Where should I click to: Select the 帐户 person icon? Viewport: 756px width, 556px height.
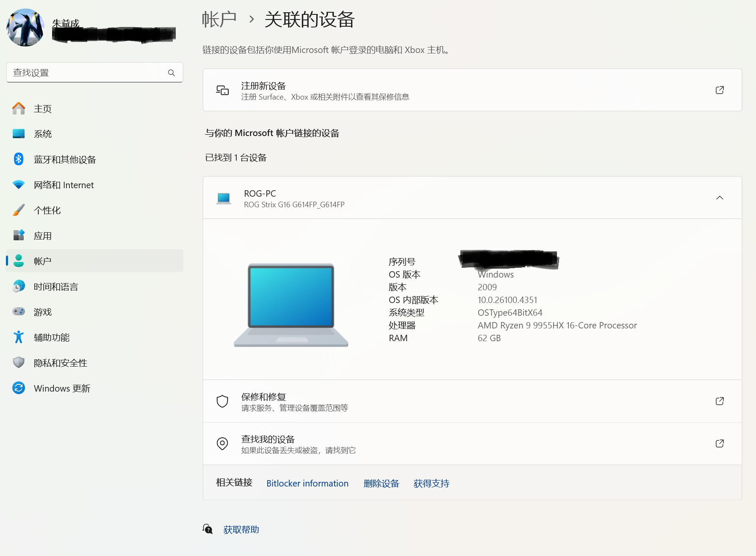(19, 261)
